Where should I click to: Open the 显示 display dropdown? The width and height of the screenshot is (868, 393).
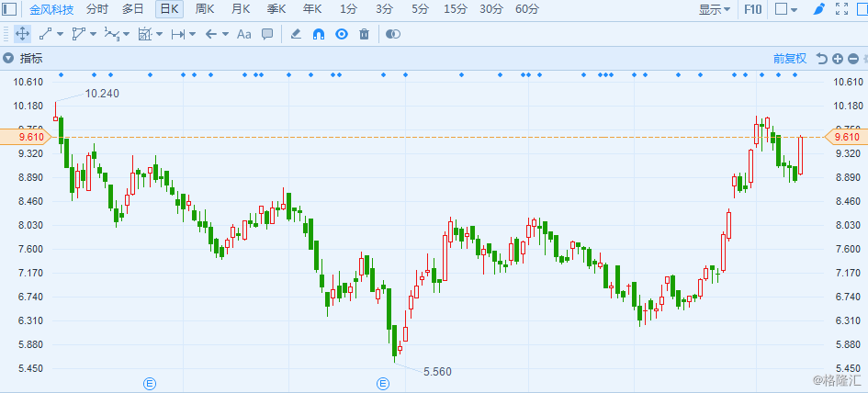[x=715, y=9]
